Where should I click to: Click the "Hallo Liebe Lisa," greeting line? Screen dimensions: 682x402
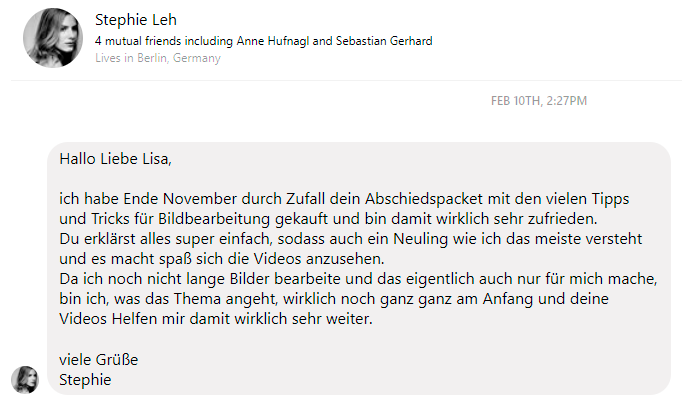(115, 158)
